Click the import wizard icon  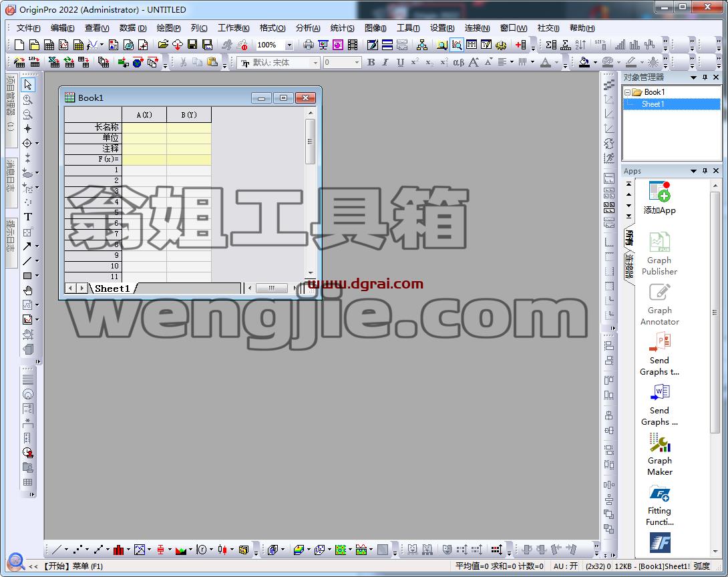(19, 62)
